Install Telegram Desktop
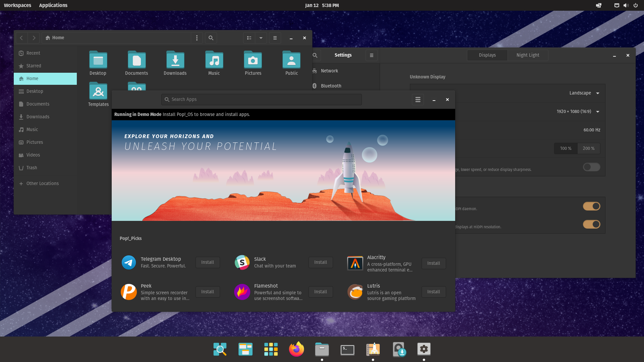Image resolution: width=644 pixels, height=362 pixels. [208, 262]
